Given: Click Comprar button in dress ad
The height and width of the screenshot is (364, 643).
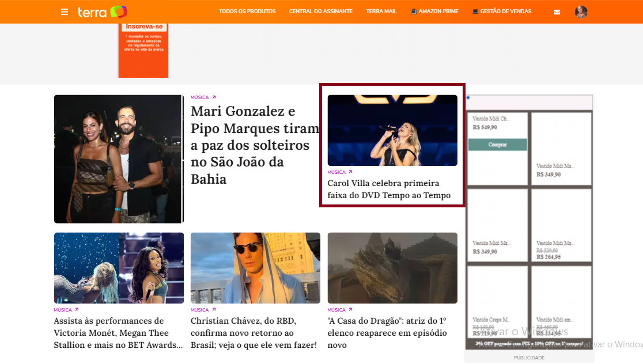Looking at the screenshot, I should (x=497, y=145).
